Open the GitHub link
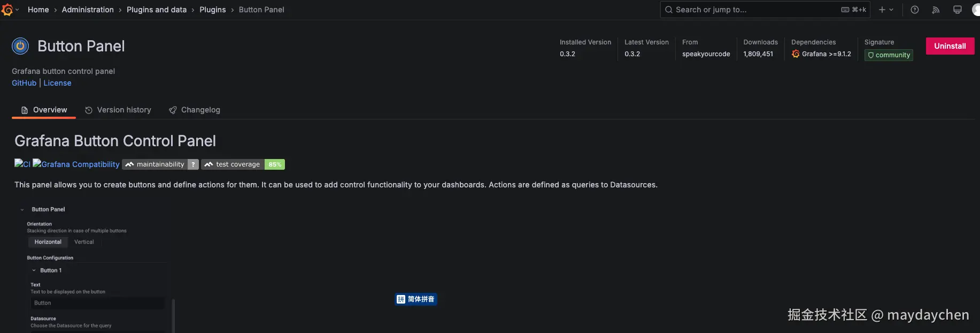Image resolution: width=980 pixels, height=333 pixels. [x=24, y=83]
